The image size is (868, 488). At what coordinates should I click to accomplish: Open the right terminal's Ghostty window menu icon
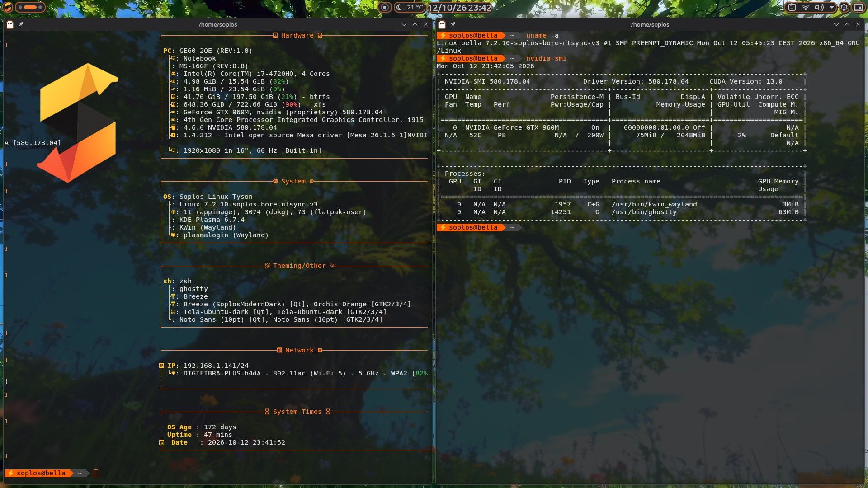(442, 24)
